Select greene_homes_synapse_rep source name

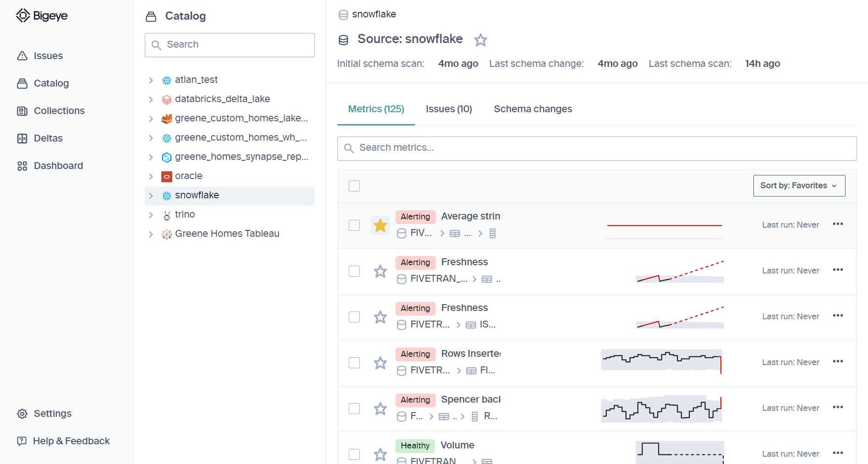point(242,157)
